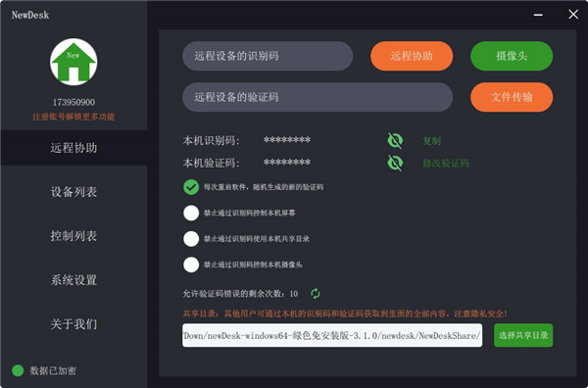The image size is (588, 388).
Task: Open the 设备列表 sidebar tab
Action: click(73, 192)
